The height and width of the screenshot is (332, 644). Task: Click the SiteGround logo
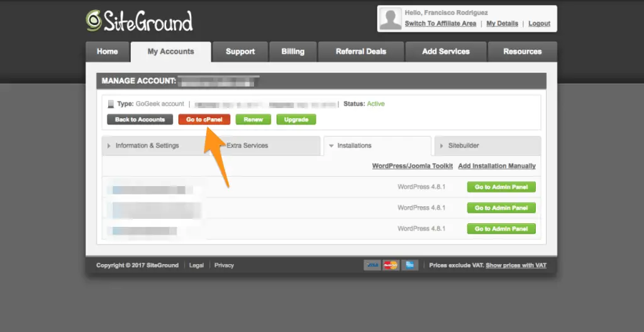tap(139, 21)
